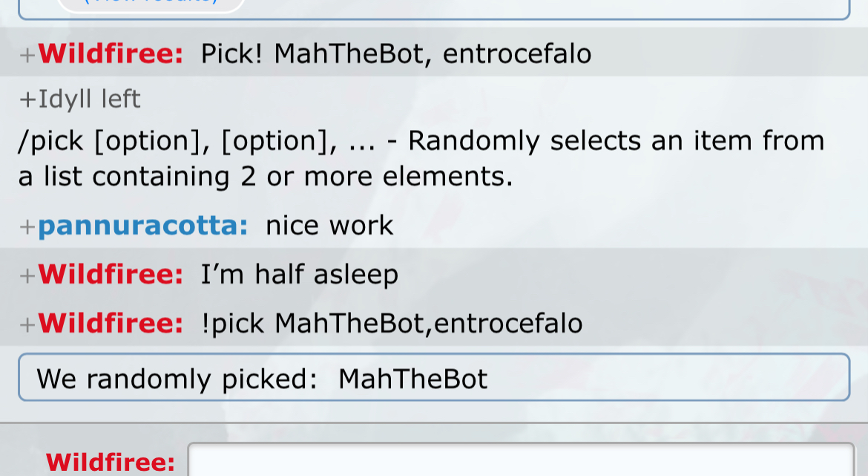Click the "Pick! MahTheBot, entrocefalo" message text
The image size is (868, 476).
[396, 54]
